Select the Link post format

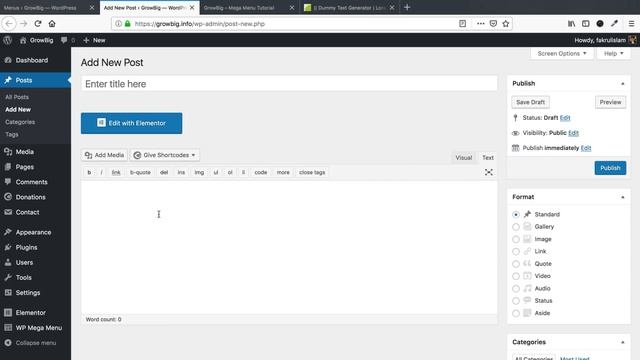coord(516,251)
